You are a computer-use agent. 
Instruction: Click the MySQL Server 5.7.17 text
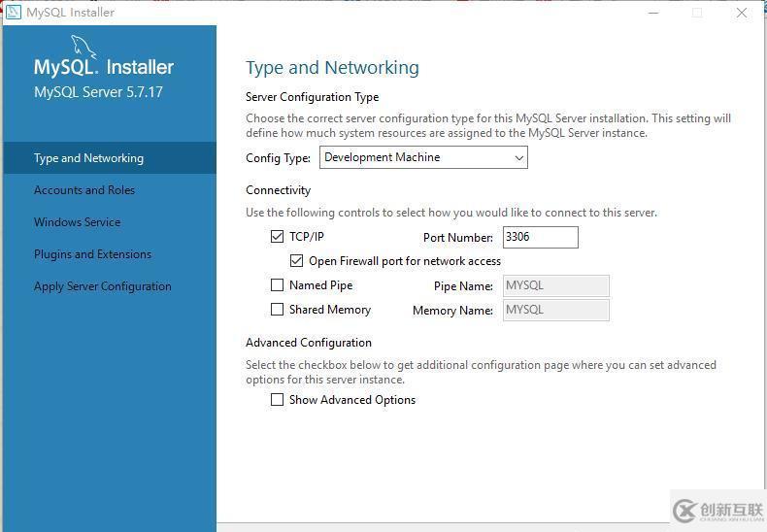tap(98, 92)
